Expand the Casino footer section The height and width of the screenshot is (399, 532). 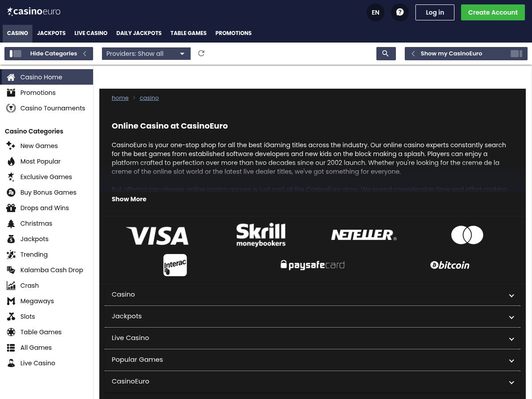click(313, 295)
